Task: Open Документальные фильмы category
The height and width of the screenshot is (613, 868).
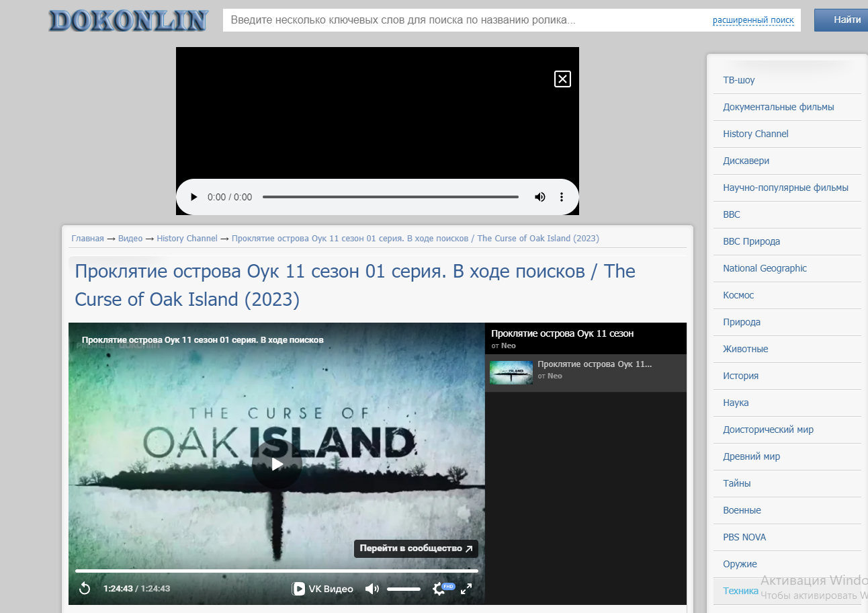Action: 779,107
